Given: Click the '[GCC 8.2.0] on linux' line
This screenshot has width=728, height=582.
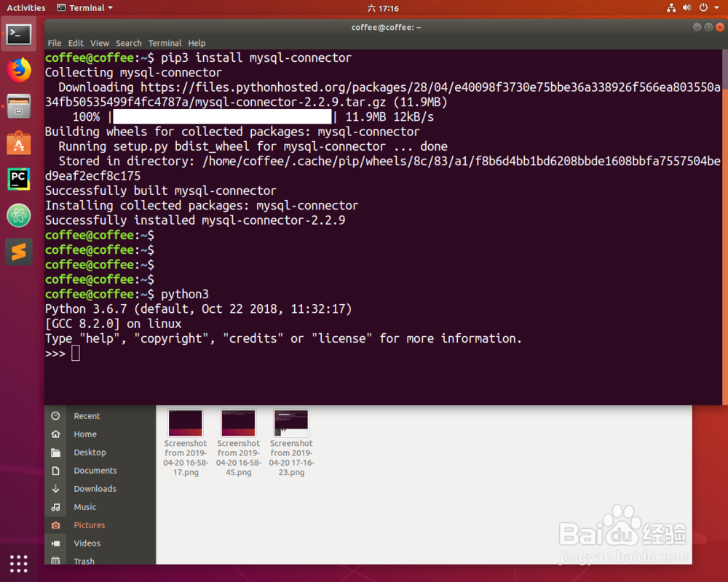Looking at the screenshot, I should pos(114,324).
